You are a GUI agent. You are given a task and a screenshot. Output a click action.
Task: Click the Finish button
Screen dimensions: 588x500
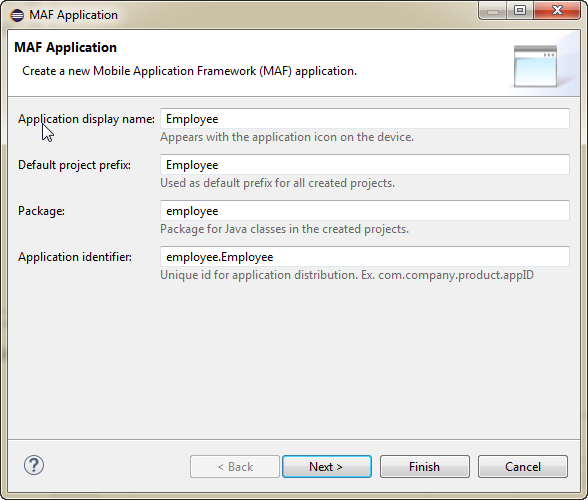424,467
